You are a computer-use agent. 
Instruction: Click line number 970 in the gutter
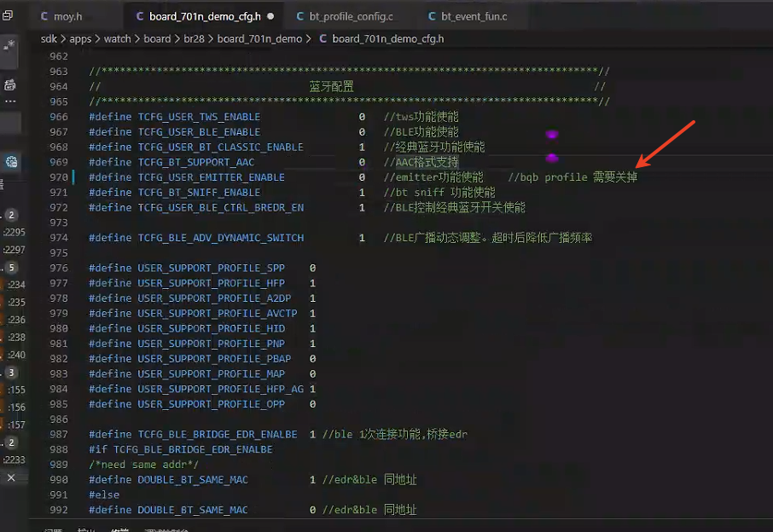click(x=59, y=177)
